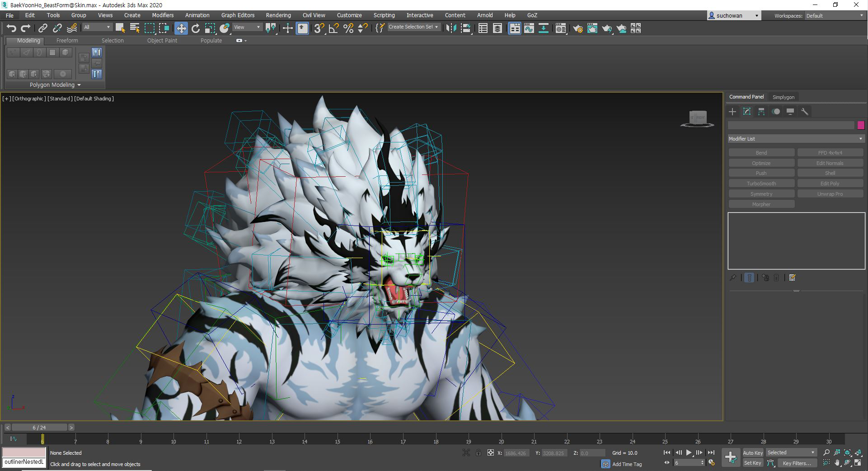Switch to the Create panel plus icon
This screenshot has height=471, width=868.
(x=732, y=112)
